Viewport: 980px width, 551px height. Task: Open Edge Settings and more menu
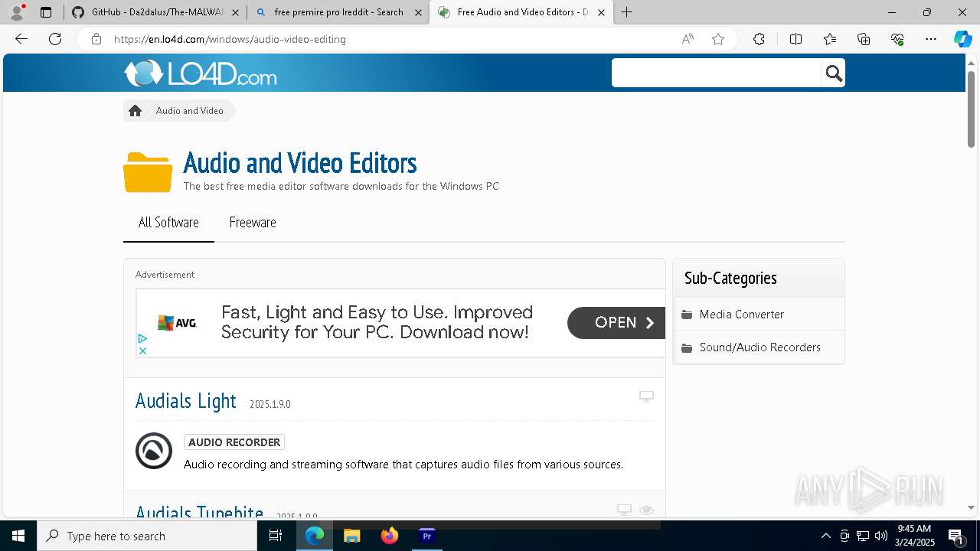[x=931, y=39]
